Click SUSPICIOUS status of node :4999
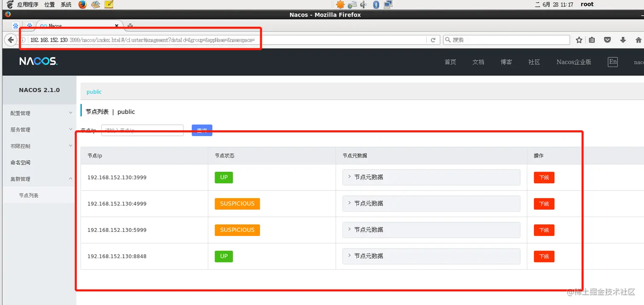 coord(237,204)
